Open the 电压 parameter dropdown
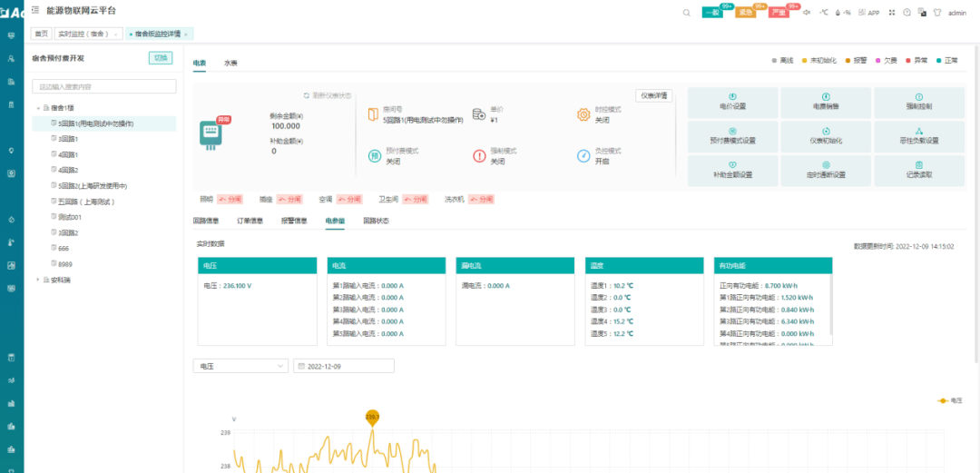This screenshot has height=473, width=980. 240,366
